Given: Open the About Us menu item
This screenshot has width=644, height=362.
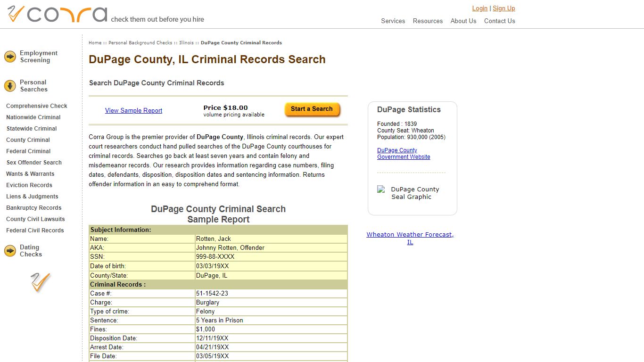Looking at the screenshot, I should point(463,21).
